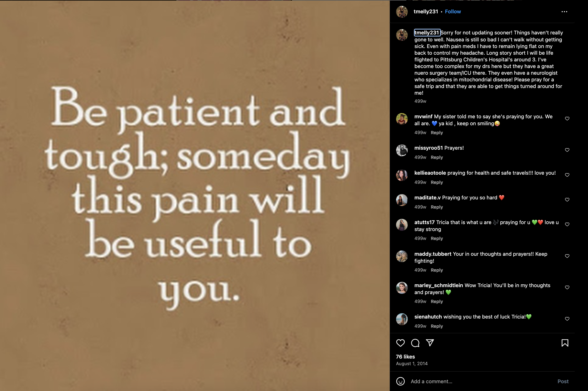This screenshot has height=391, width=588.
Task: Like the post with heart icon
Action: [x=400, y=343]
